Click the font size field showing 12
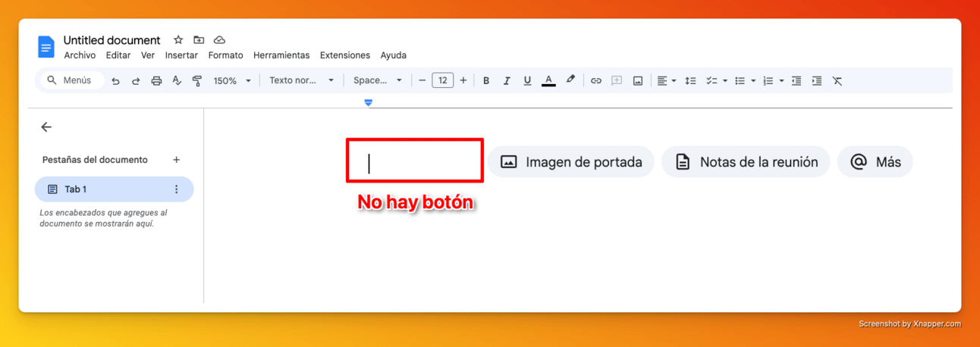This screenshot has width=980, height=347. (x=443, y=80)
